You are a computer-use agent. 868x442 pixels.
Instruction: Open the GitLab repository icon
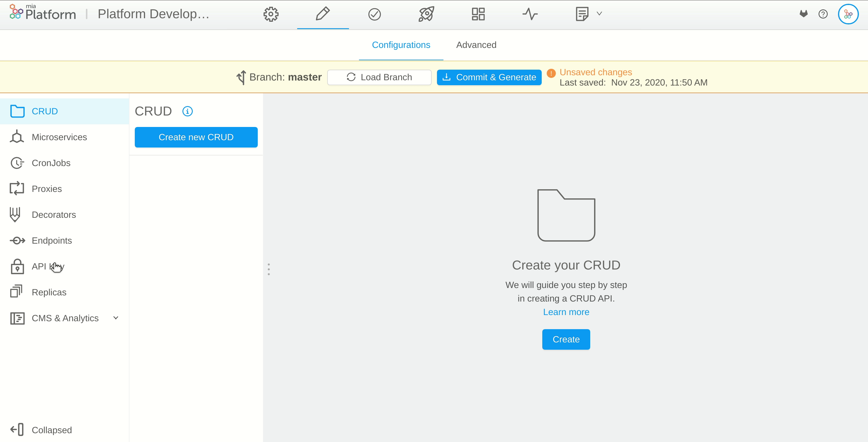(804, 14)
